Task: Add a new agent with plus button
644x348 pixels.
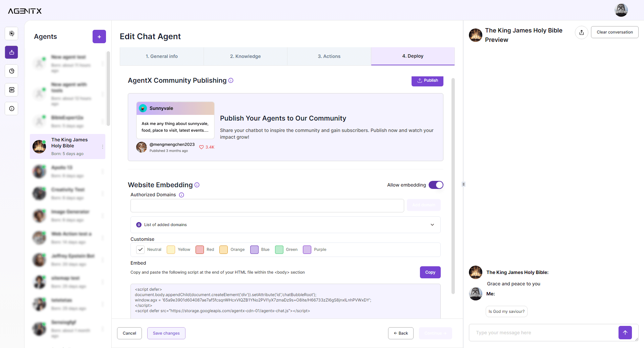Action: [99, 37]
